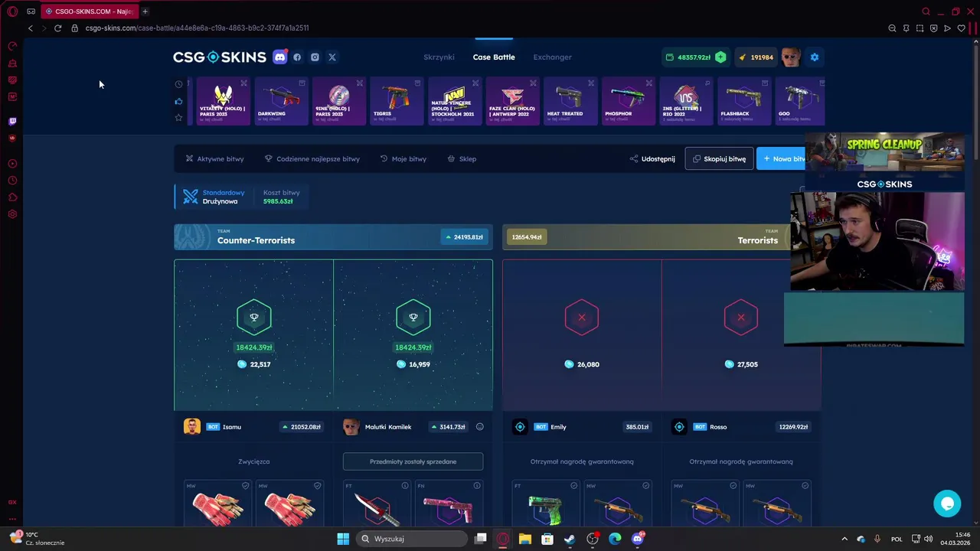980x551 pixels.
Task: Click Koszt bitwy 5985.63zł value
Action: pyautogui.click(x=278, y=201)
